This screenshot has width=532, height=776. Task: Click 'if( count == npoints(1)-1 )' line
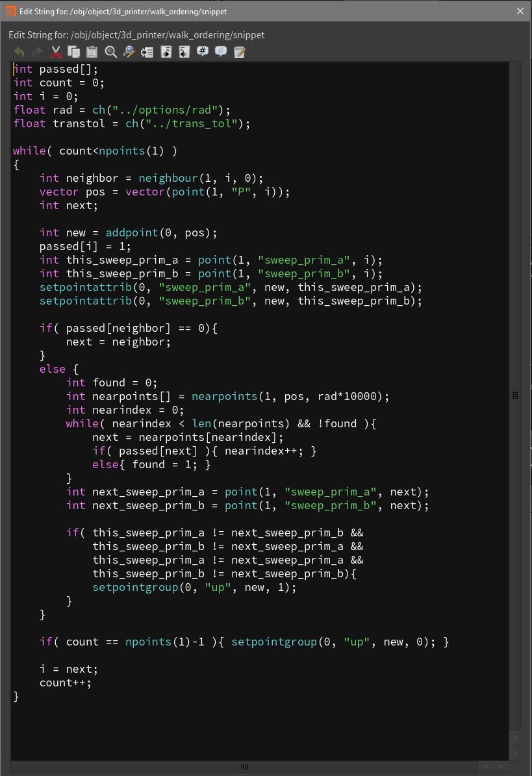244,642
